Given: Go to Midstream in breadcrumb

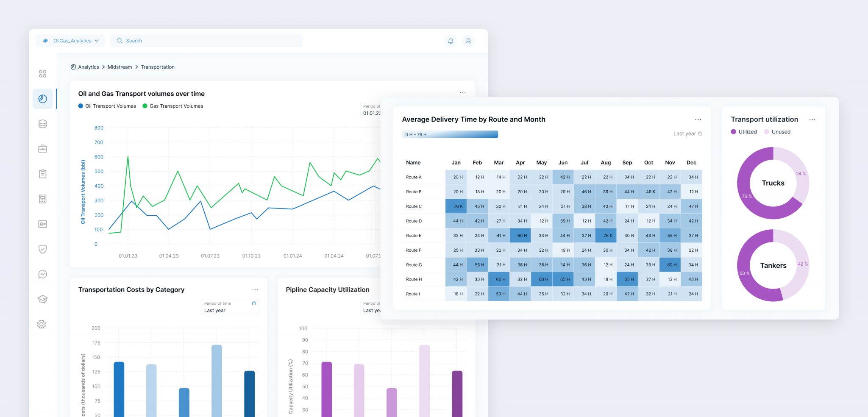Looking at the screenshot, I should tap(120, 67).
